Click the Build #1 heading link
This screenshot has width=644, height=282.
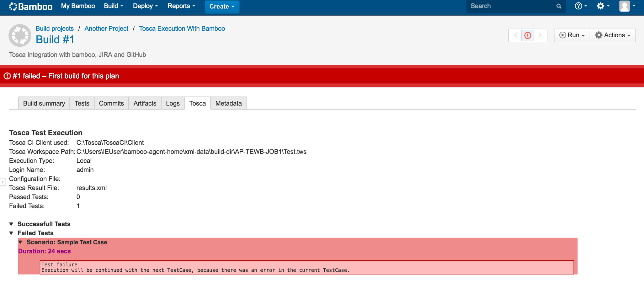(x=55, y=40)
